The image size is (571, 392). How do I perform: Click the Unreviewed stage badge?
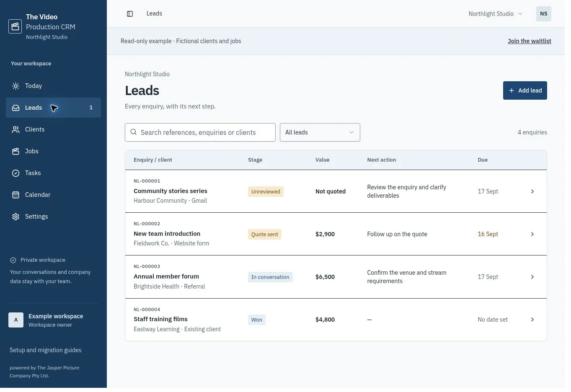tap(266, 191)
